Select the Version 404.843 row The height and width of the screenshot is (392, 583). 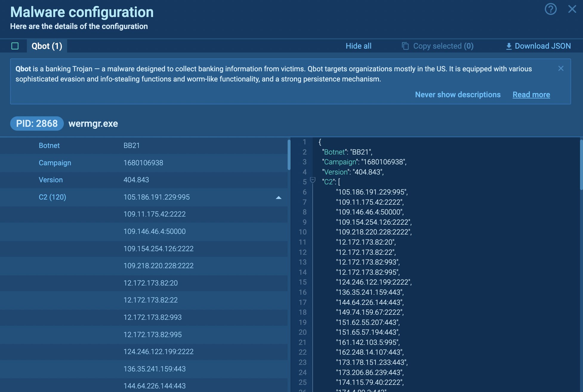coord(143,180)
